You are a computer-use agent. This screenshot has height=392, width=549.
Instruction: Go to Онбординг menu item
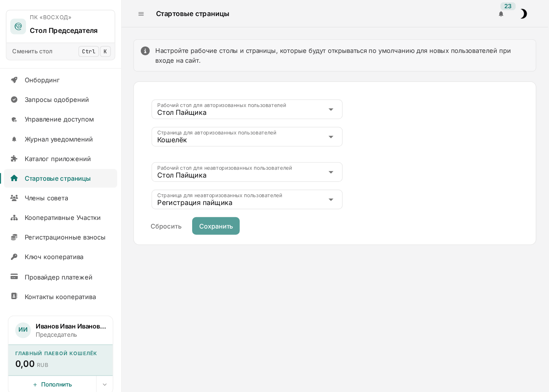click(60, 80)
